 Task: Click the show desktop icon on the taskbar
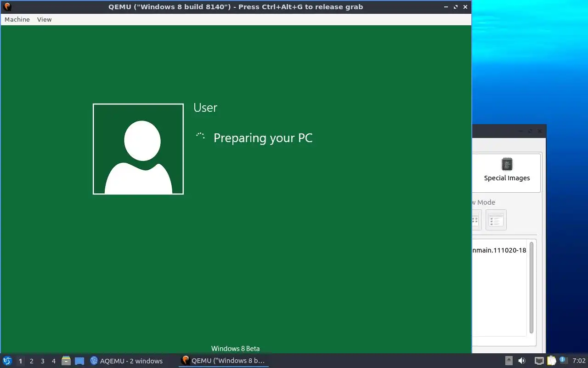click(x=79, y=361)
